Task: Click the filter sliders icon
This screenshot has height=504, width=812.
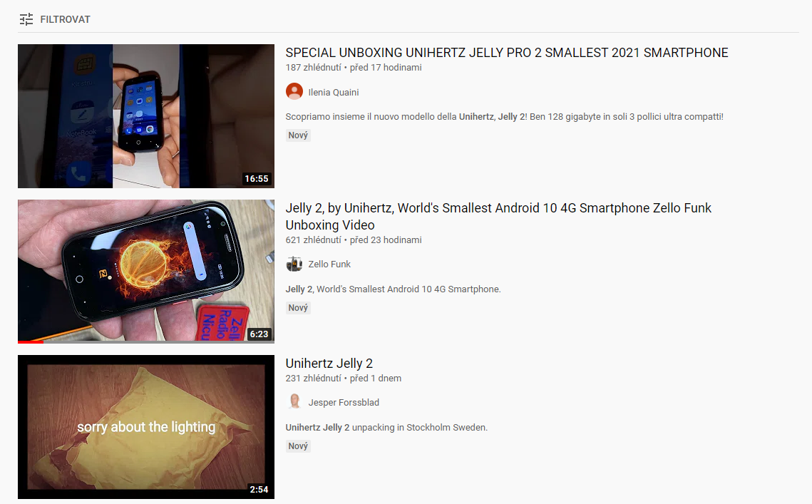Action: 26,20
